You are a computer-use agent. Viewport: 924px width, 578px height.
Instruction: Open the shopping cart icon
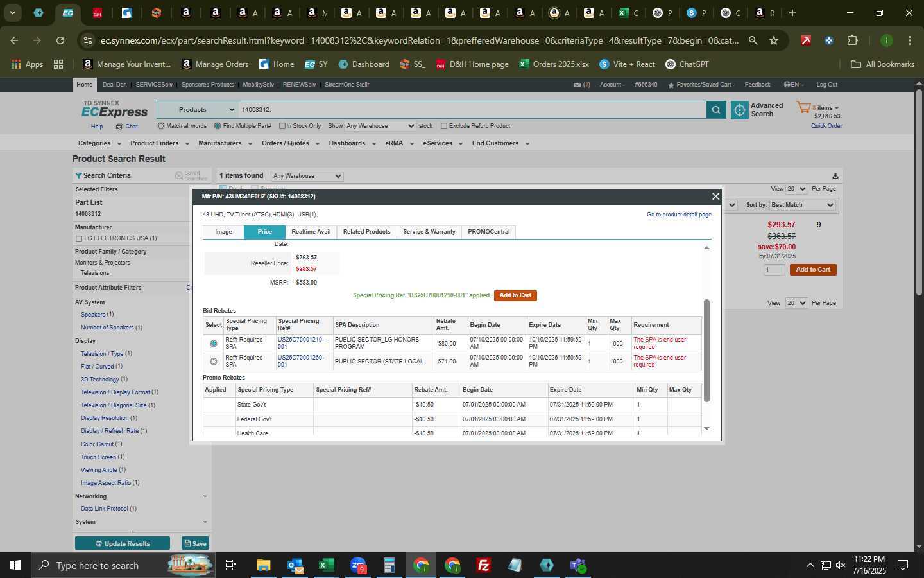(803, 107)
